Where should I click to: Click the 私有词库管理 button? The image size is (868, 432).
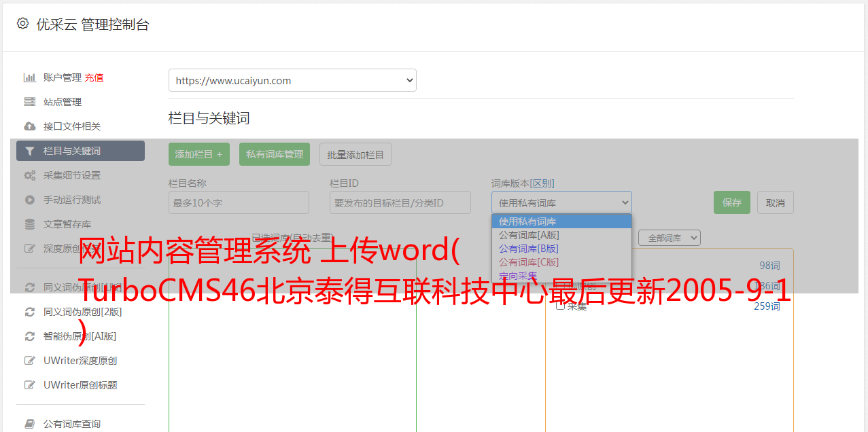point(275,154)
